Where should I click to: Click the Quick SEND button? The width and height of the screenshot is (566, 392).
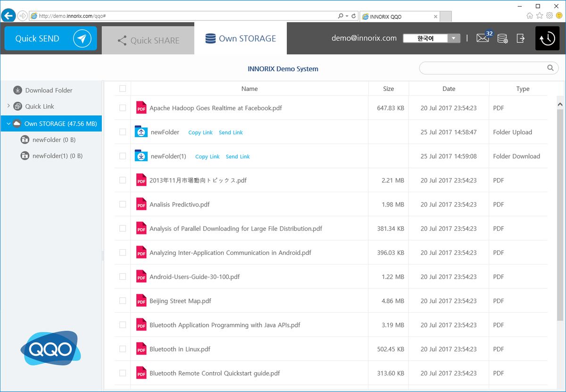[x=50, y=38]
